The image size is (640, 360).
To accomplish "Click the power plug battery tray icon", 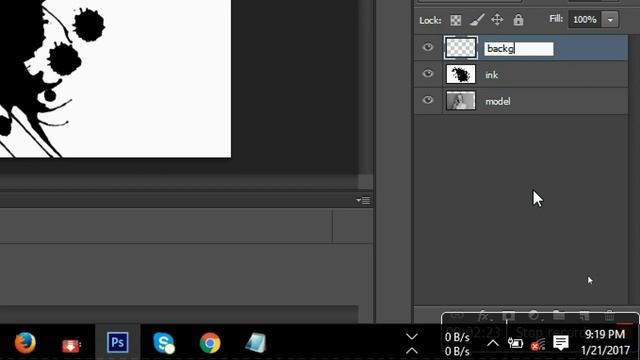I will click(516, 343).
